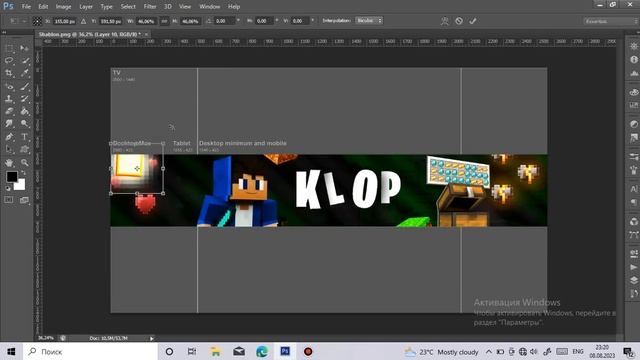The height and width of the screenshot is (360, 640).
Task: Open the Filter menu
Action: click(150, 7)
